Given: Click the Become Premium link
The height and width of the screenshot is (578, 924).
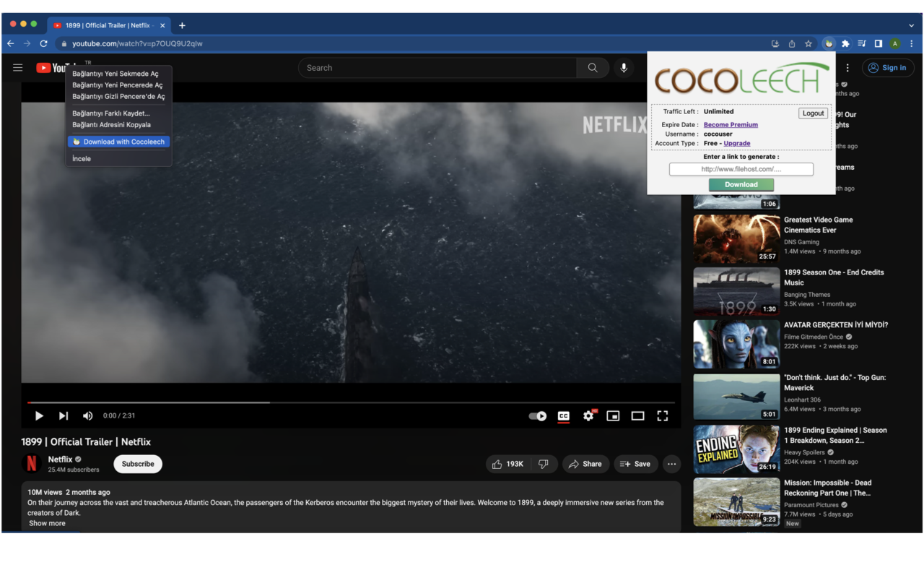Looking at the screenshot, I should click(x=731, y=125).
